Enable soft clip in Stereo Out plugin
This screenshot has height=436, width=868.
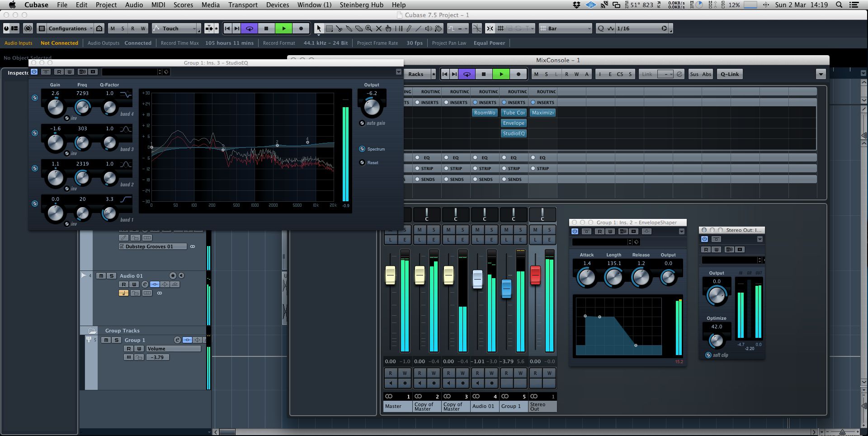click(708, 355)
